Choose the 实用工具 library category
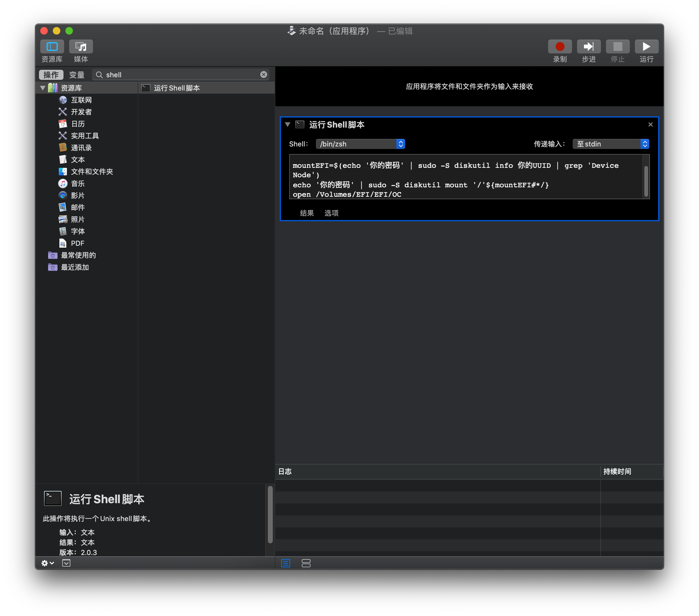 point(85,136)
